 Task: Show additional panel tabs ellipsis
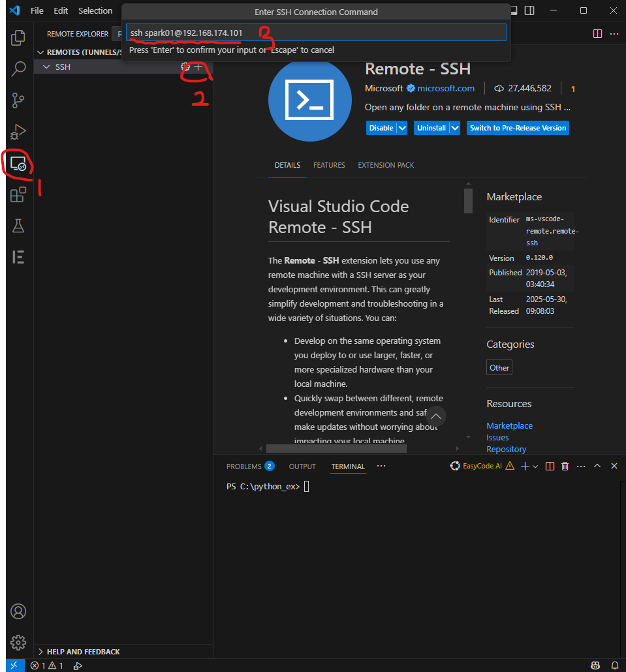point(381,466)
